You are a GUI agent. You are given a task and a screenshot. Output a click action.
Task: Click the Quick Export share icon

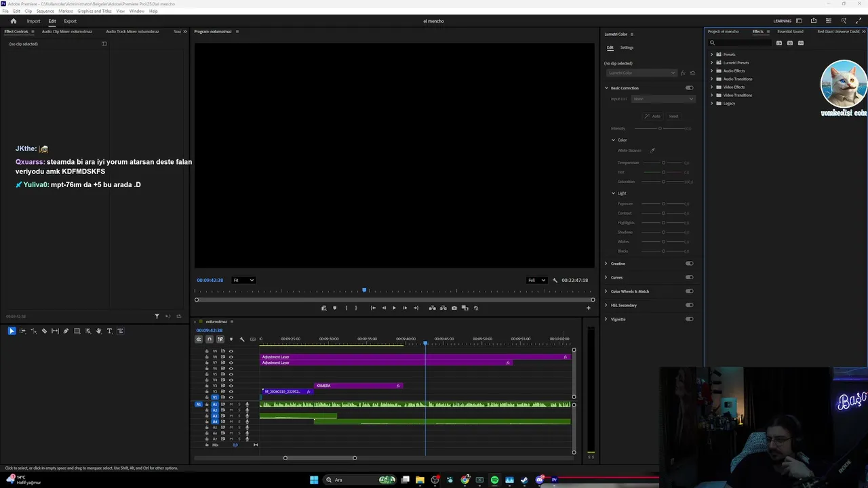814,21
